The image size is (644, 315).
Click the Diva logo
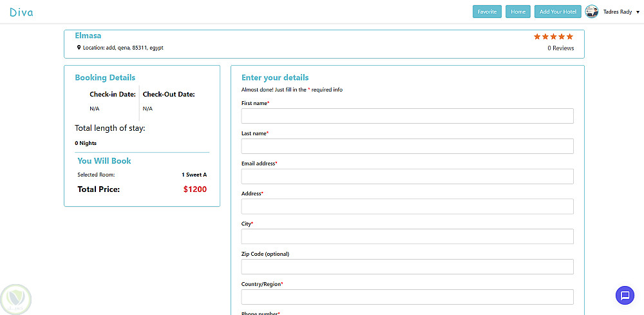coord(21,12)
